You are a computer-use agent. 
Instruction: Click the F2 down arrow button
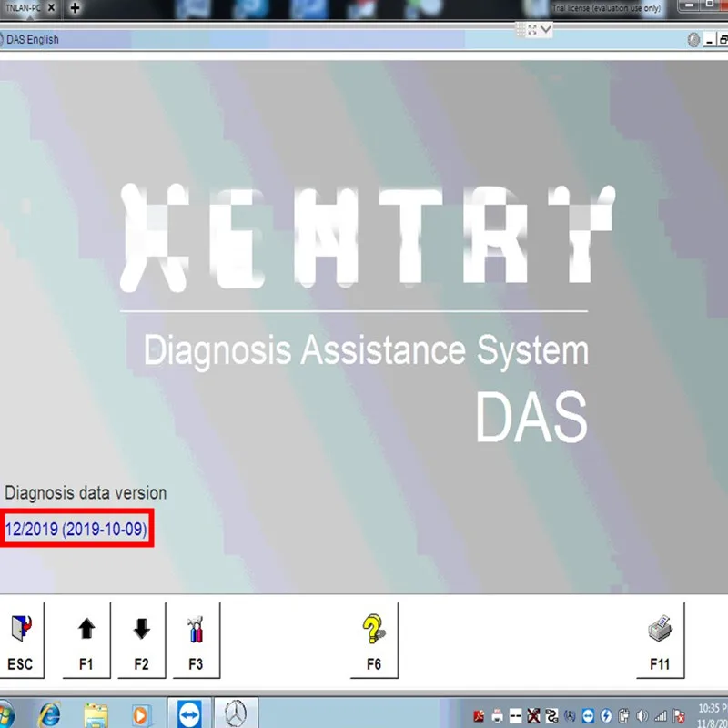tap(142, 641)
